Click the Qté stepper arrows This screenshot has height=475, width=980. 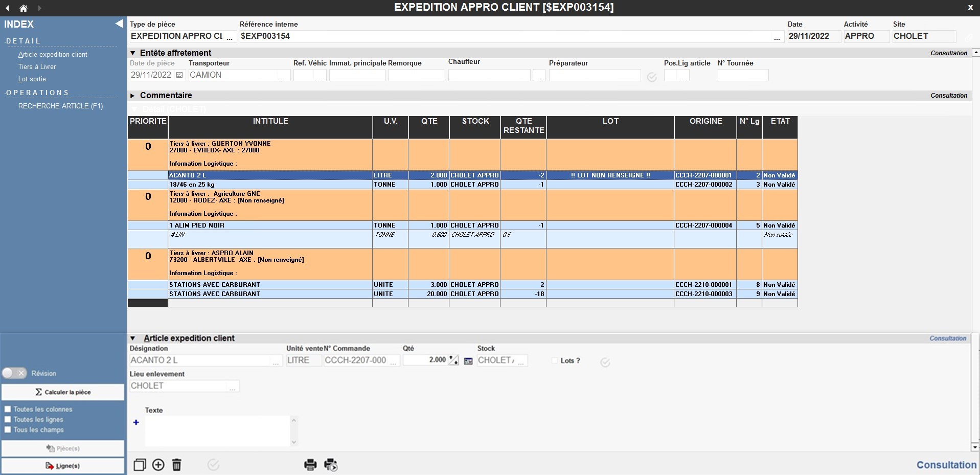coord(453,360)
